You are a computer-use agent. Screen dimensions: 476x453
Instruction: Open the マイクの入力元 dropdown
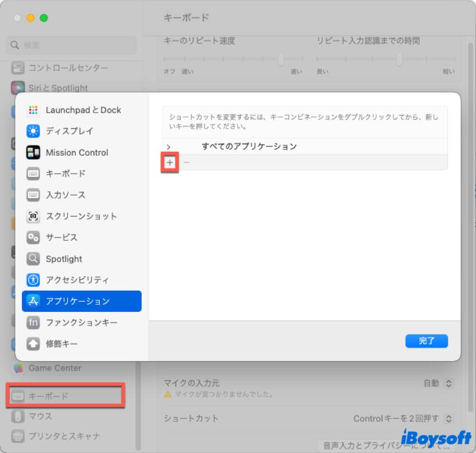pos(447,384)
